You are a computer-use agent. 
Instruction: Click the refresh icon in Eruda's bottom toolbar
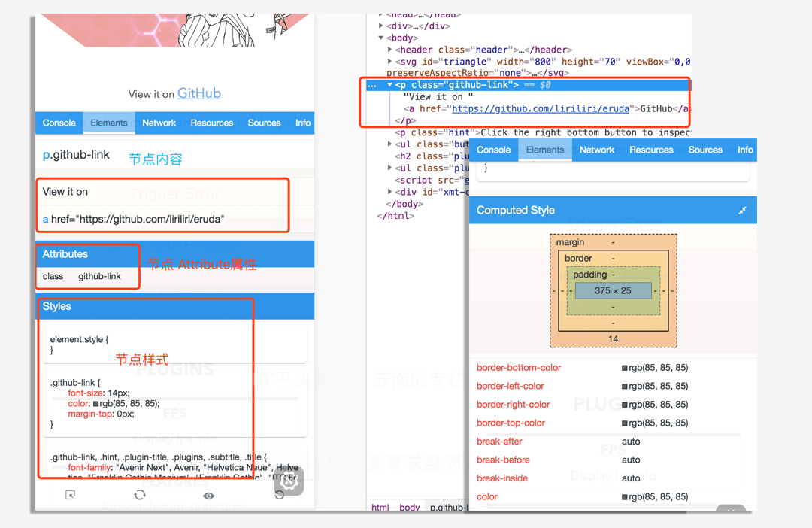139,495
